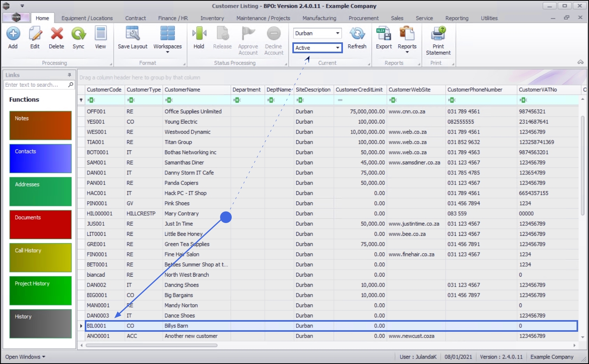The image size is (589, 364).
Task: Click the Save Layout icon
Action: (133, 34)
